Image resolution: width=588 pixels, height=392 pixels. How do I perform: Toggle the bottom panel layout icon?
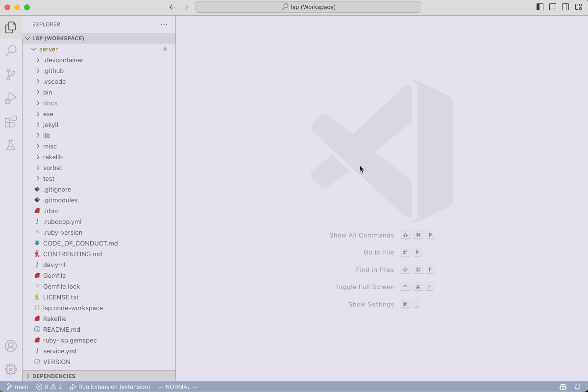tap(553, 7)
